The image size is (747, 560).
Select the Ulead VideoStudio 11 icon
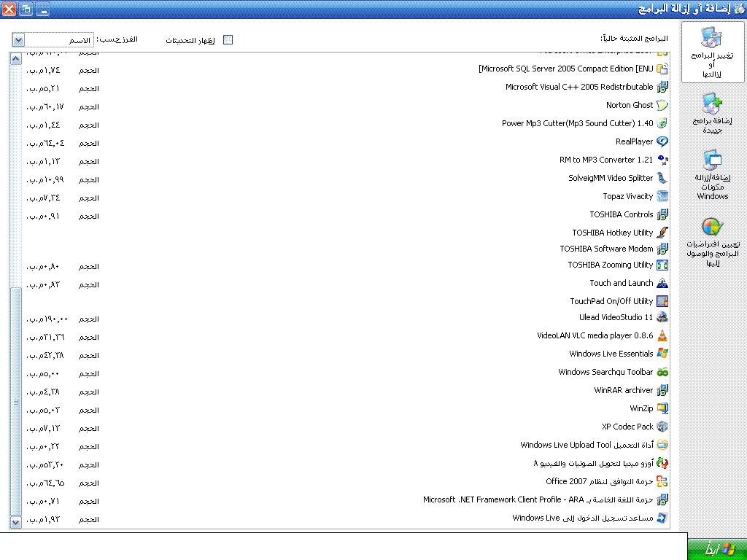pos(662,318)
